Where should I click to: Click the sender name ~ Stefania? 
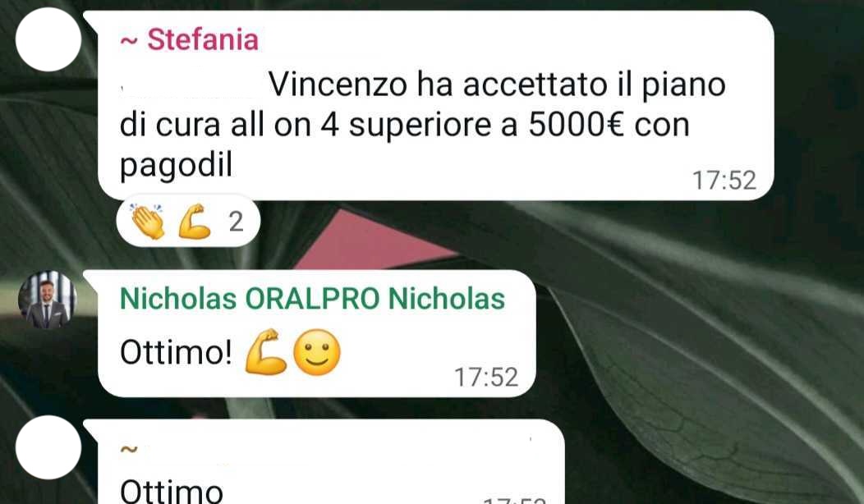(190, 39)
